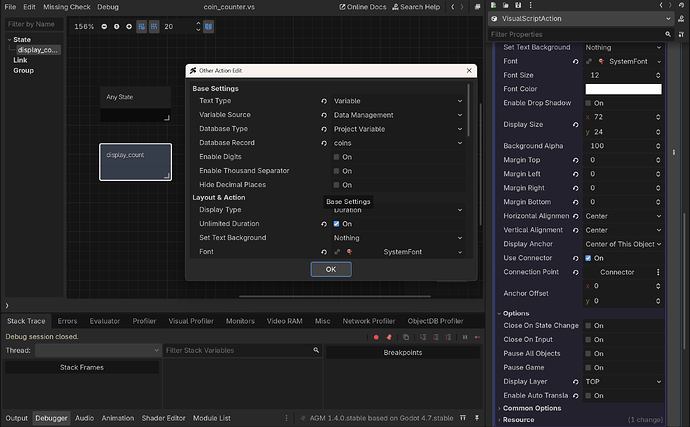Open the Debug menu
690x427 pixels.
tap(108, 7)
